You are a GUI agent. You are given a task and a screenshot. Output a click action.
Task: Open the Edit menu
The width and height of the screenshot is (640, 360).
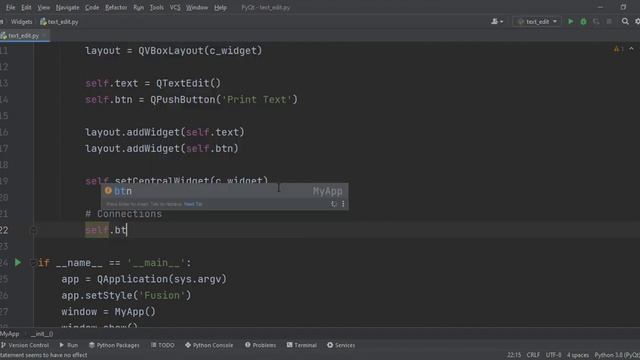coord(26,7)
